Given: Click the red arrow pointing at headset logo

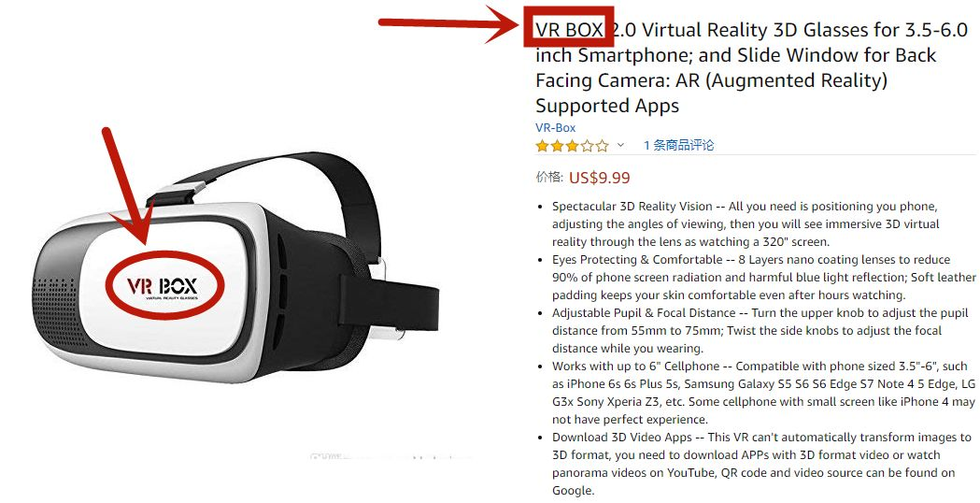Looking at the screenshot, I should pos(129,186).
